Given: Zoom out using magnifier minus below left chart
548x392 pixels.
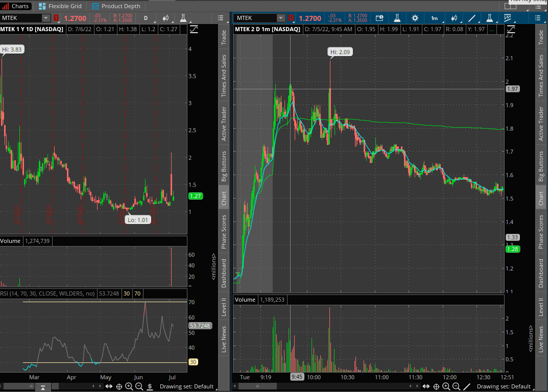Looking at the screenshot, I should click(x=139, y=386).
